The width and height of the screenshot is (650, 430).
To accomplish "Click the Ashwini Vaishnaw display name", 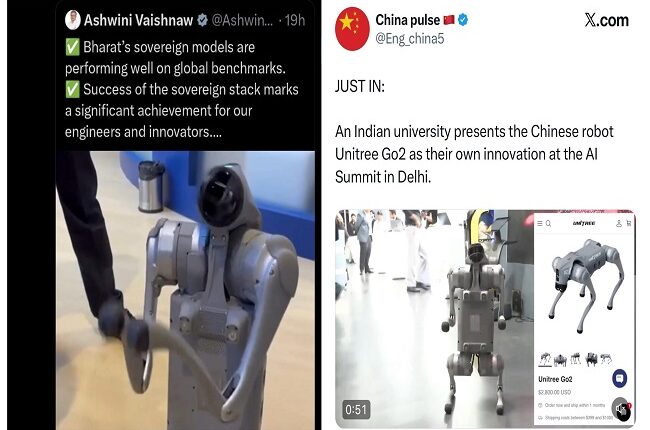I will tap(138, 20).
